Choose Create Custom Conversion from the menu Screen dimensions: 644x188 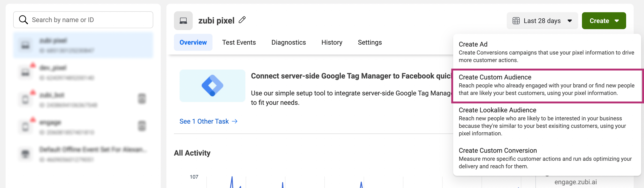click(x=547, y=158)
